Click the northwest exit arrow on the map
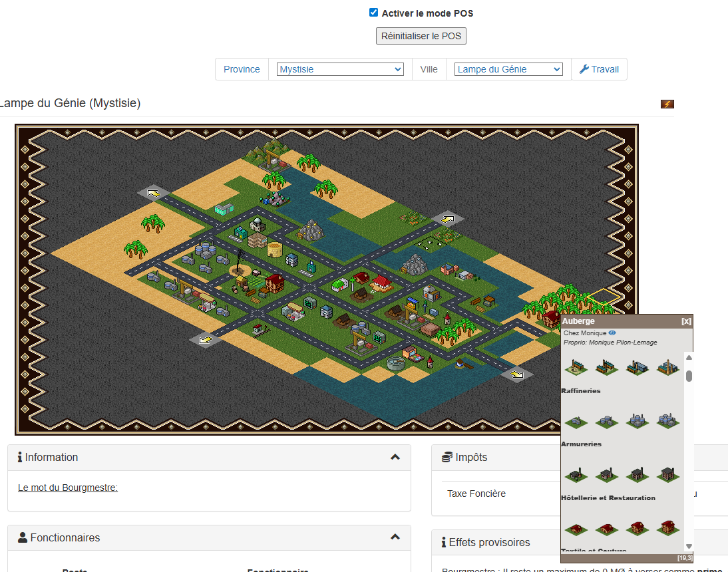 point(154,194)
